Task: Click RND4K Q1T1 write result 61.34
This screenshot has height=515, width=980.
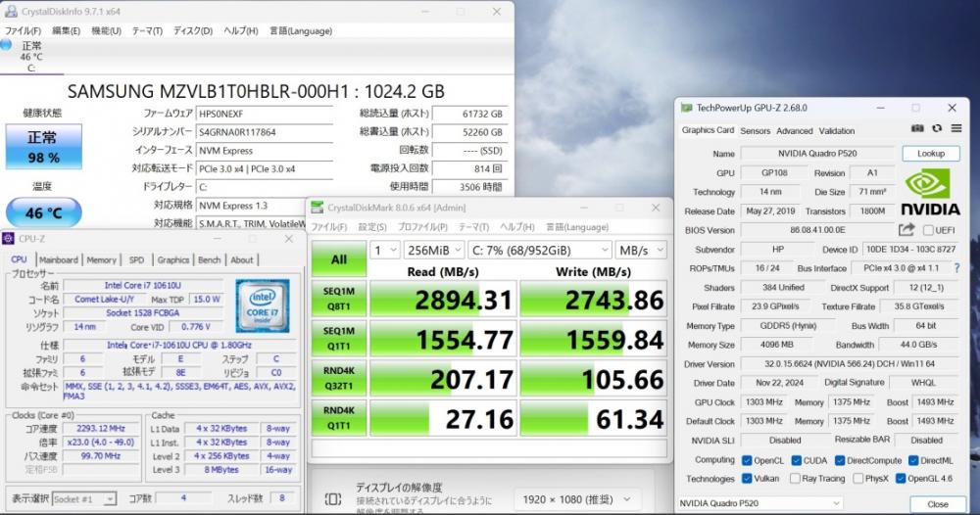Action: coord(593,419)
